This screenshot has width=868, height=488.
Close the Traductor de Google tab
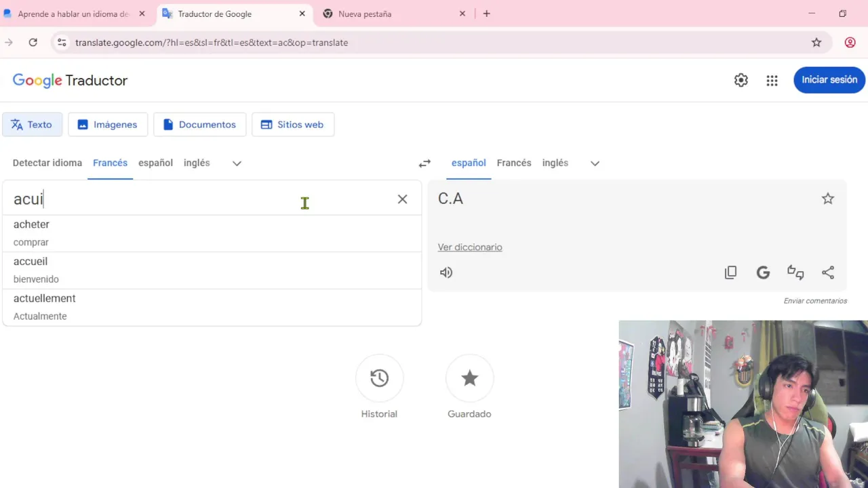point(302,14)
